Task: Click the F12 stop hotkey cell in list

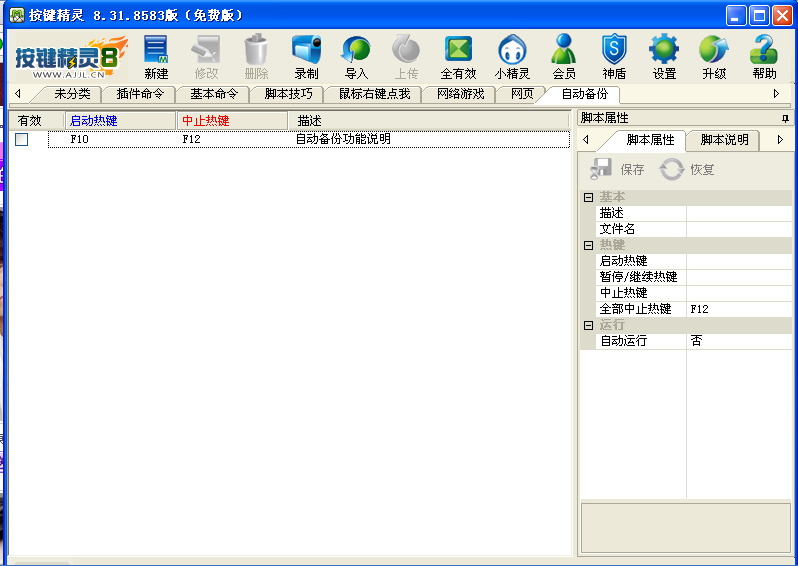Action: click(191, 139)
